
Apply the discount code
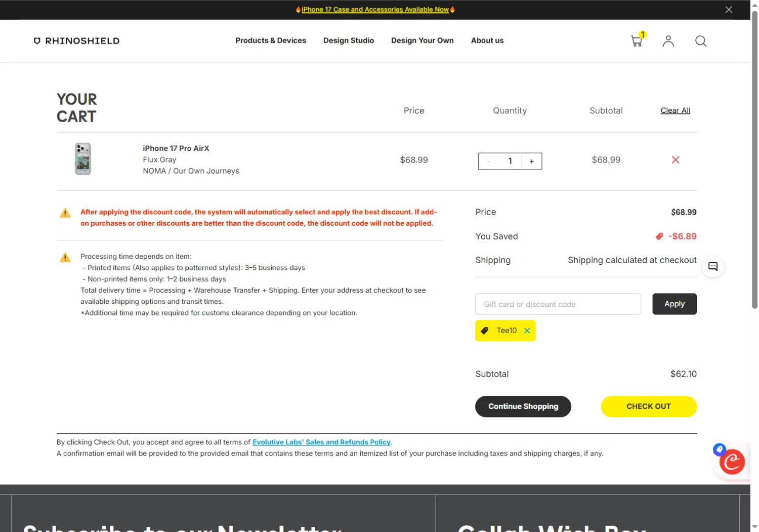point(674,304)
